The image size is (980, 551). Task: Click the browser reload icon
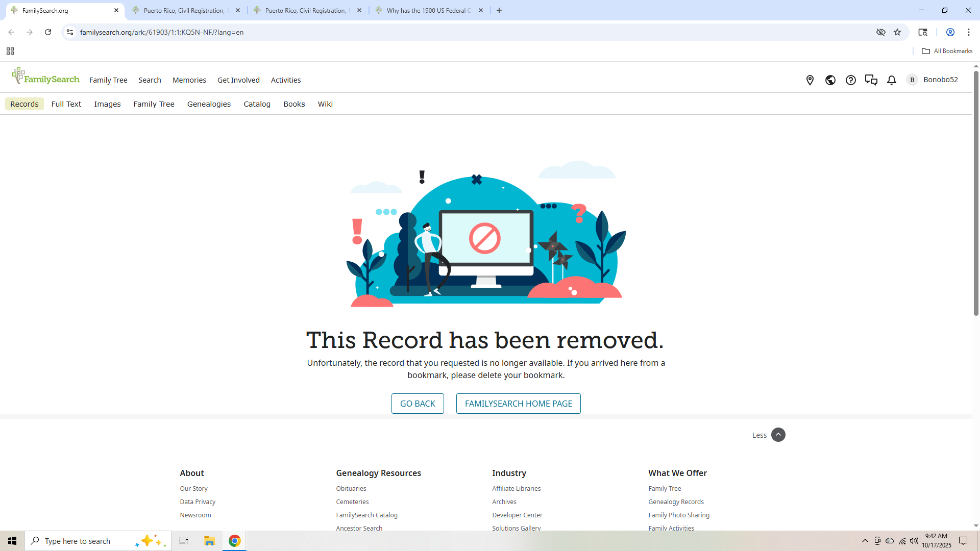click(x=48, y=32)
